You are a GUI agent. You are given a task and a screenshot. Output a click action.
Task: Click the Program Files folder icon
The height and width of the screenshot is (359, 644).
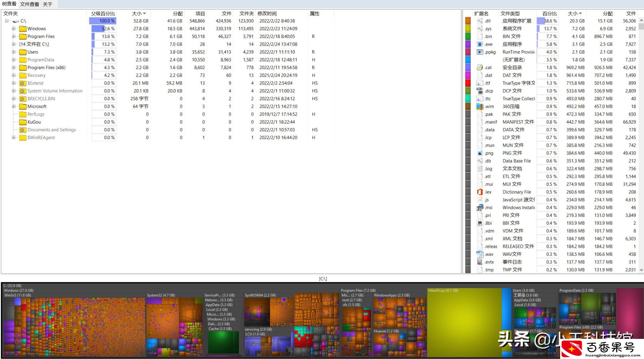click(23, 36)
